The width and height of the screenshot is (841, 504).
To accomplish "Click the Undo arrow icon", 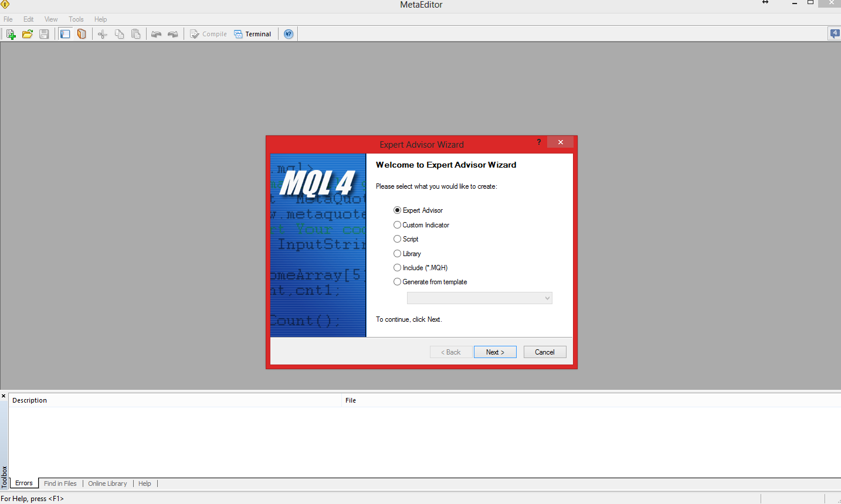I will (x=156, y=34).
